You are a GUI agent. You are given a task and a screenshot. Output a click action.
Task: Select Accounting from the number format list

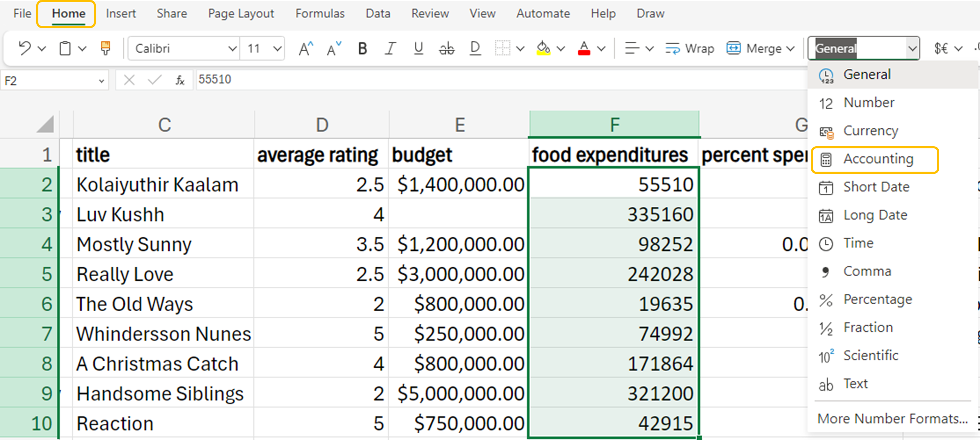pyautogui.click(x=878, y=159)
